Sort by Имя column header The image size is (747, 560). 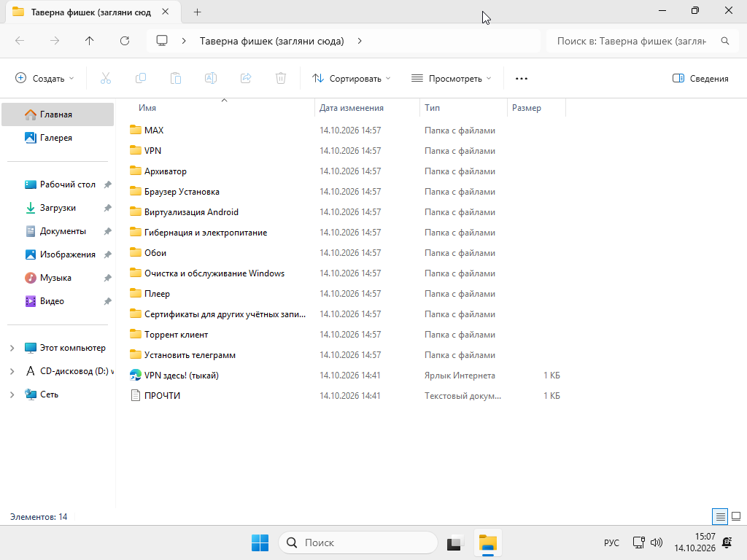tap(219, 108)
